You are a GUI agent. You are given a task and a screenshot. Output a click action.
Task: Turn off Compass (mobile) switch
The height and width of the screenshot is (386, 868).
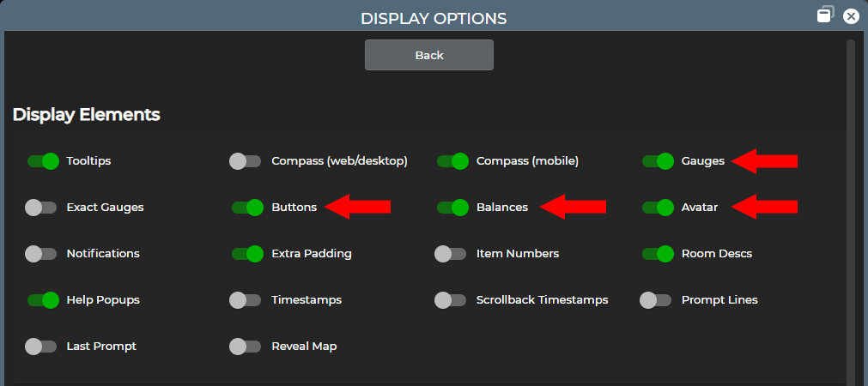pyautogui.click(x=452, y=160)
